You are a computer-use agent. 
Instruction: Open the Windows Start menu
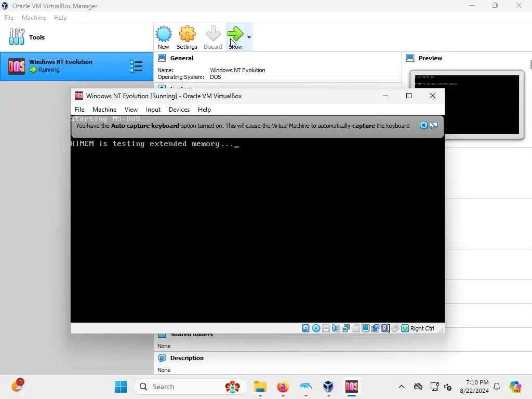click(x=121, y=387)
